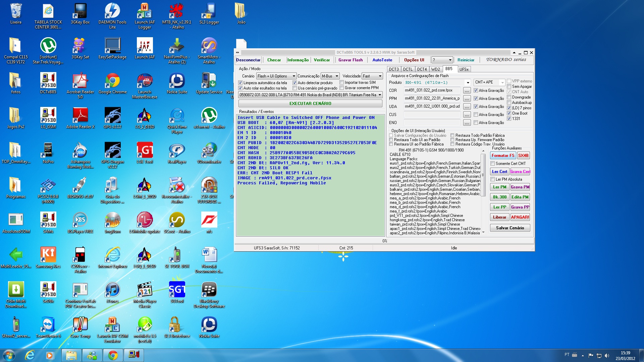This screenshot has height=362, width=644.
Task: Enable Somente Cert CMT checkbox
Action: pos(492,164)
